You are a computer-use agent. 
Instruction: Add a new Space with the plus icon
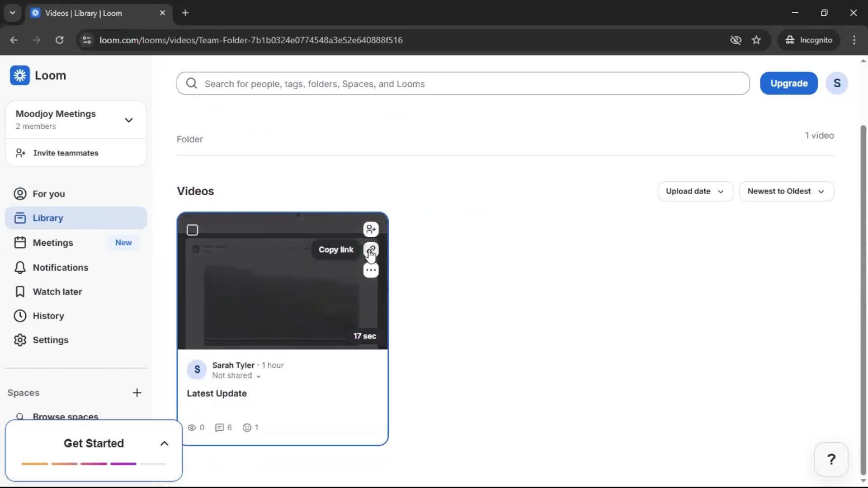tap(137, 393)
